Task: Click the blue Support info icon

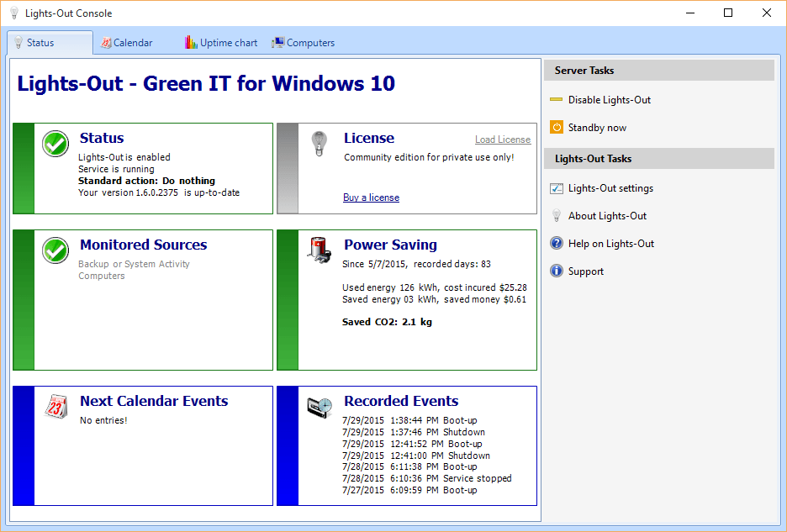Action: pos(556,271)
